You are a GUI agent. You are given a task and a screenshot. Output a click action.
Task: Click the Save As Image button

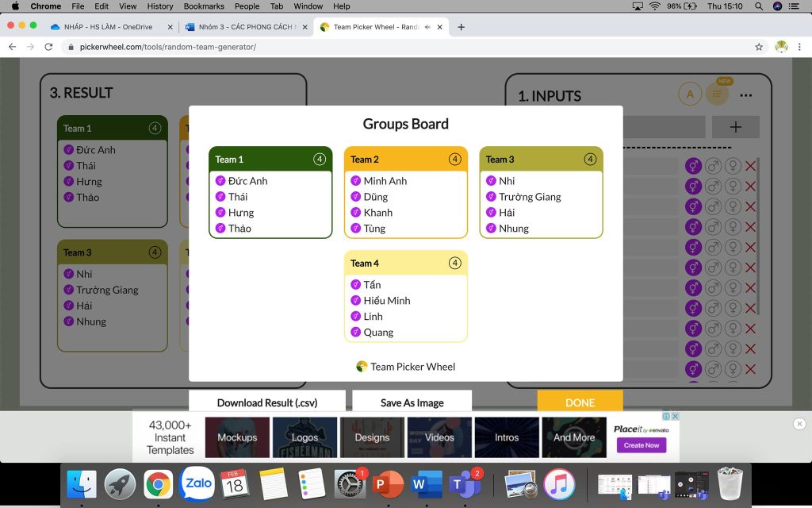point(412,402)
